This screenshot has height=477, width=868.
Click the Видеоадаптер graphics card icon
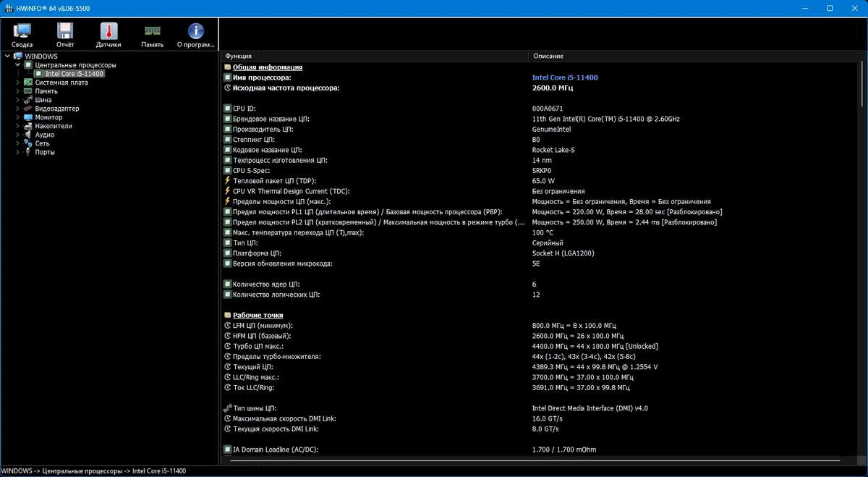point(28,109)
